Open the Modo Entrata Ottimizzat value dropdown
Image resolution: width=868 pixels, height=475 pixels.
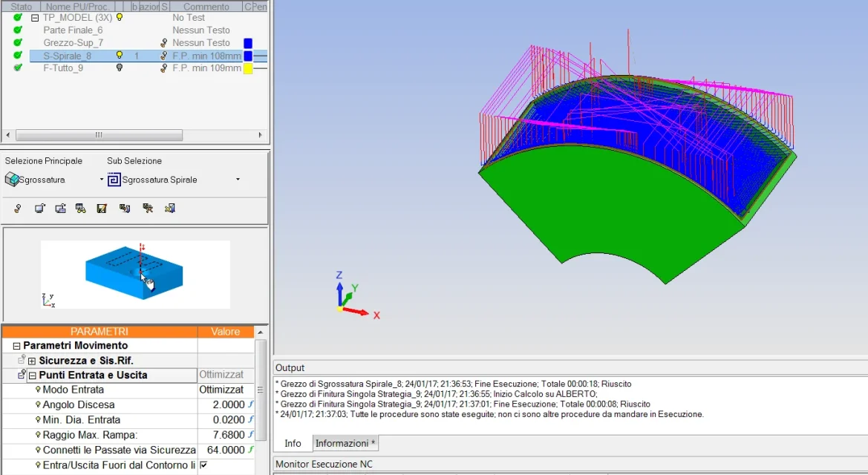click(x=226, y=390)
